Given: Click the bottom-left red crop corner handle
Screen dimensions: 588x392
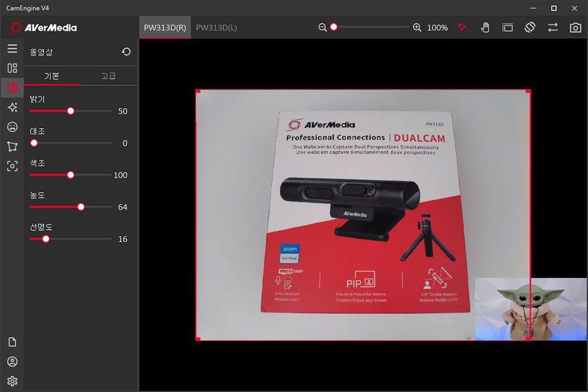Looking at the screenshot, I should click(x=198, y=339).
